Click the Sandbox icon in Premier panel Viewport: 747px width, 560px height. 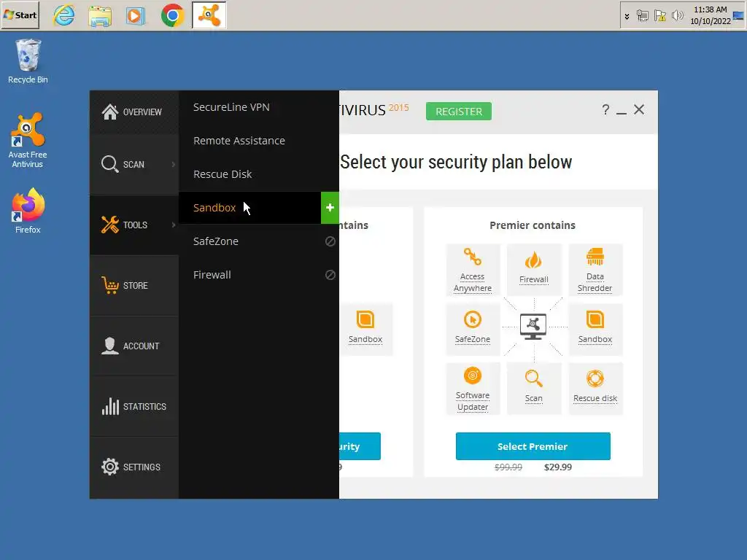point(595,319)
